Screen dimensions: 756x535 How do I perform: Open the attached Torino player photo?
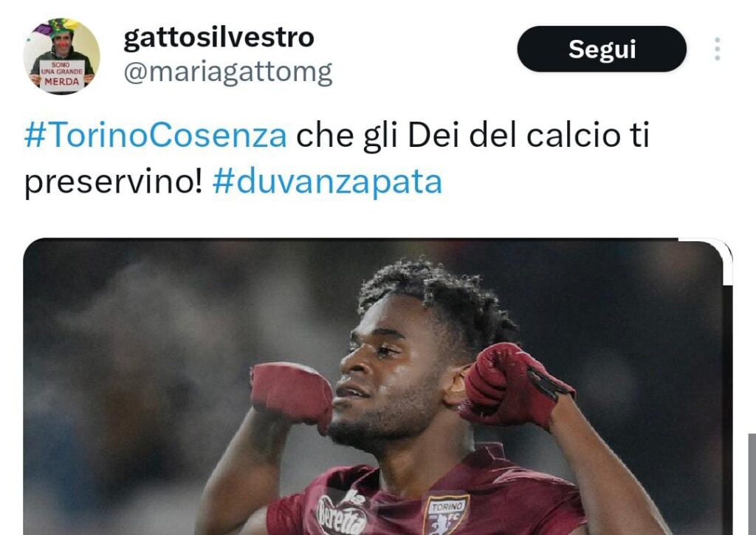(373, 387)
